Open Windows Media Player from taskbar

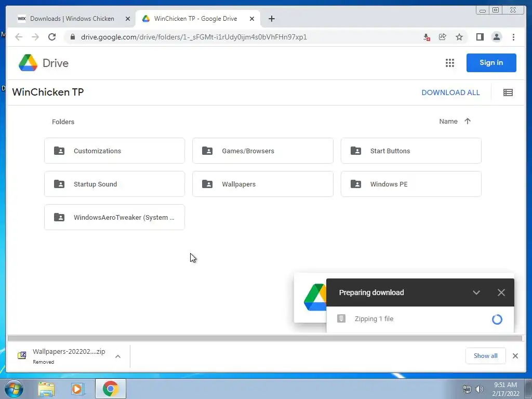[77, 389]
